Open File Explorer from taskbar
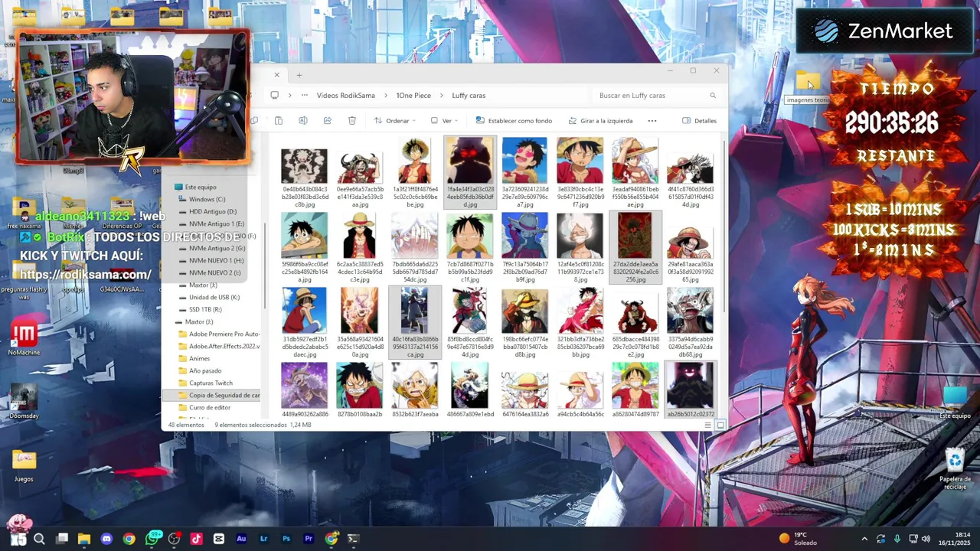The width and height of the screenshot is (980, 551). pos(84,539)
